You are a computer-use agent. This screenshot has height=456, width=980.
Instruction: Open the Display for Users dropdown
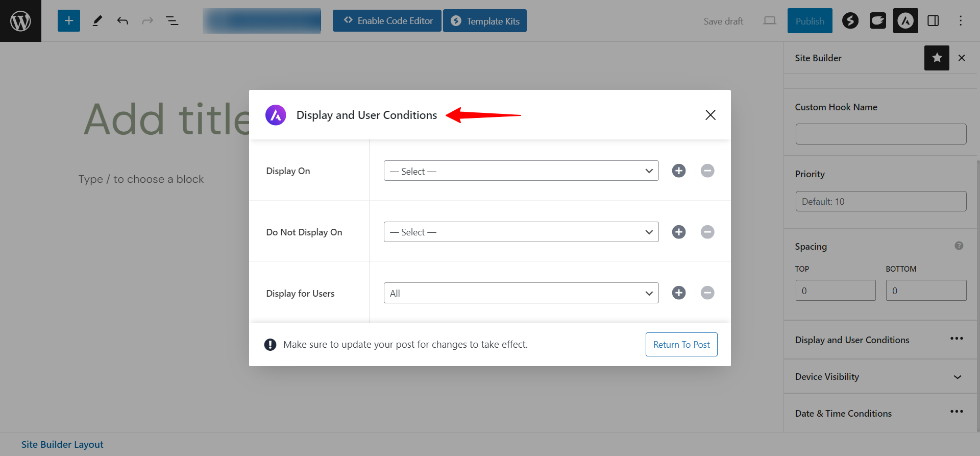pos(521,293)
